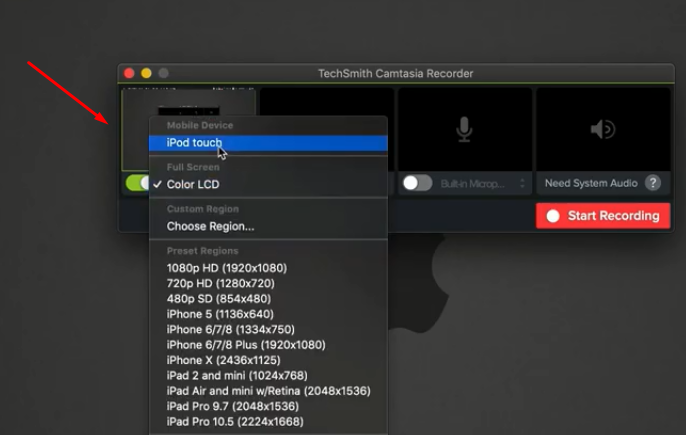Viewport: 686px width, 435px height.
Task: Click the Start Recording button
Action: 603,216
